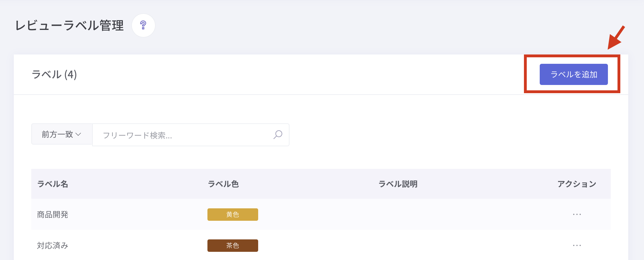Click the question mark help icon
644x260 pixels.
coord(143,25)
